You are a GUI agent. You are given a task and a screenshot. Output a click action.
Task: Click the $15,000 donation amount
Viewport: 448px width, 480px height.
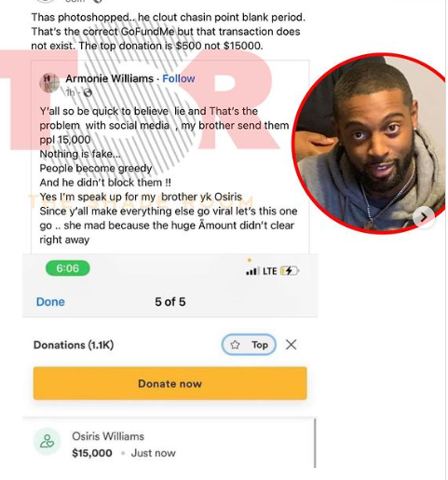pos(92,453)
